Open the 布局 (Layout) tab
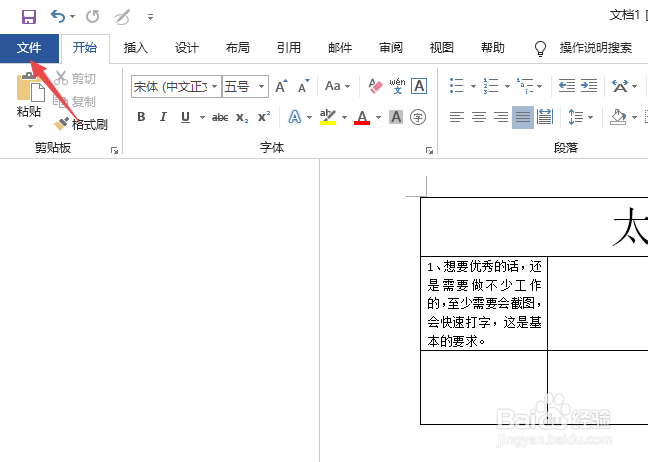 pyautogui.click(x=238, y=48)
